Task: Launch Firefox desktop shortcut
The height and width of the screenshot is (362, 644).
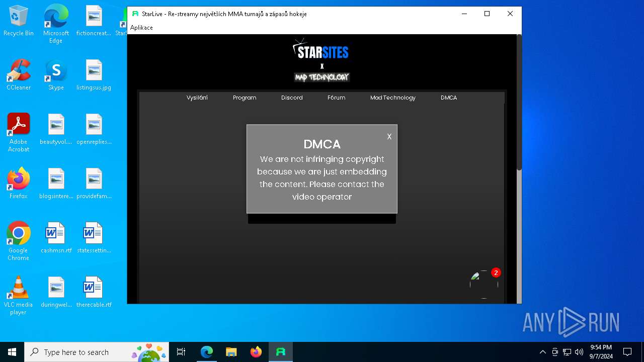Action: [19, 184]
